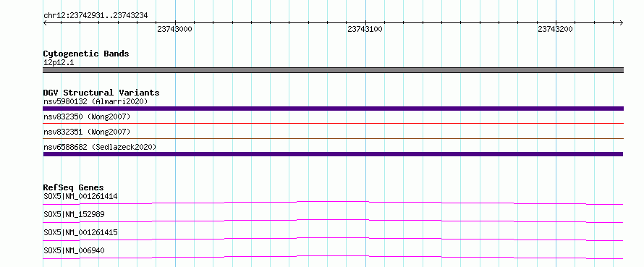Click the SOX5|NM_152989 transcript label

(74, 214)
